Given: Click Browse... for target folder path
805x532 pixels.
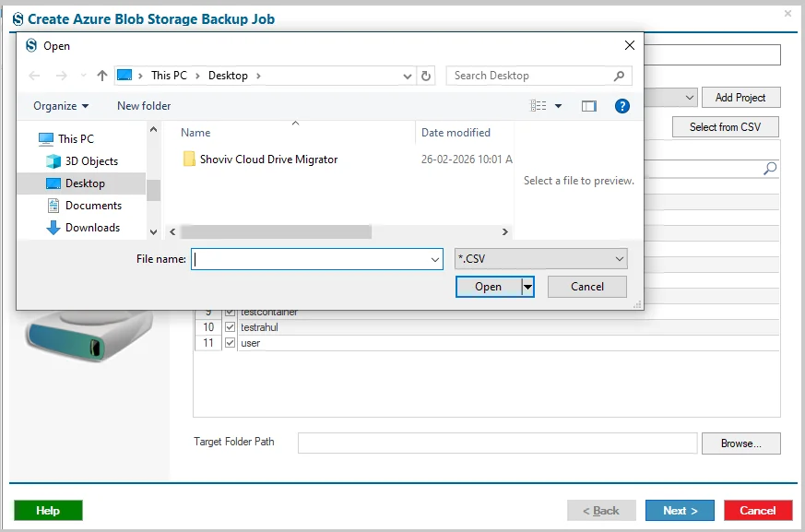Looking at the screenshot, I should point(740,443).
